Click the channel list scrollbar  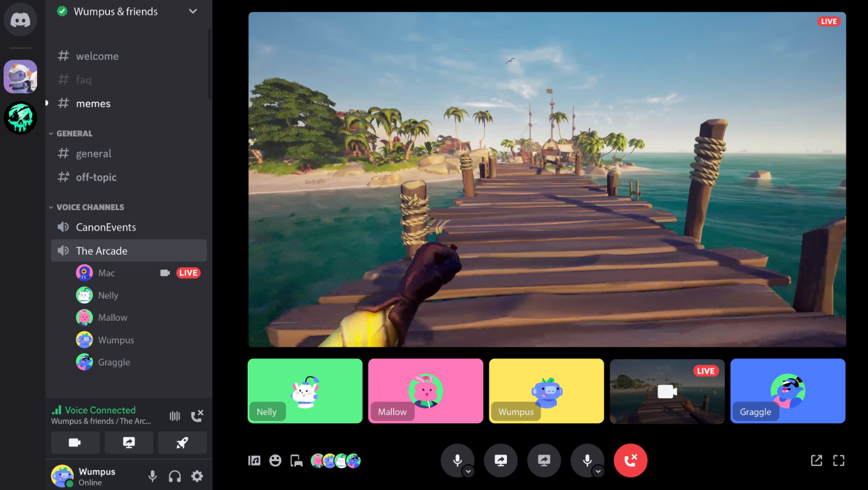click(x=210, y=64)
